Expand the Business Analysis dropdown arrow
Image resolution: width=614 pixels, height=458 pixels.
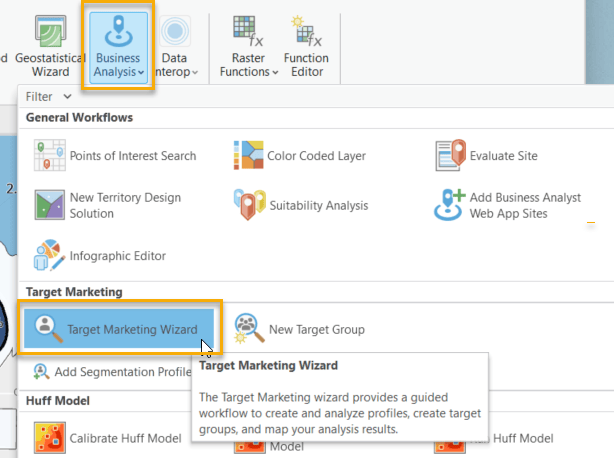click(x=141, y=72)
